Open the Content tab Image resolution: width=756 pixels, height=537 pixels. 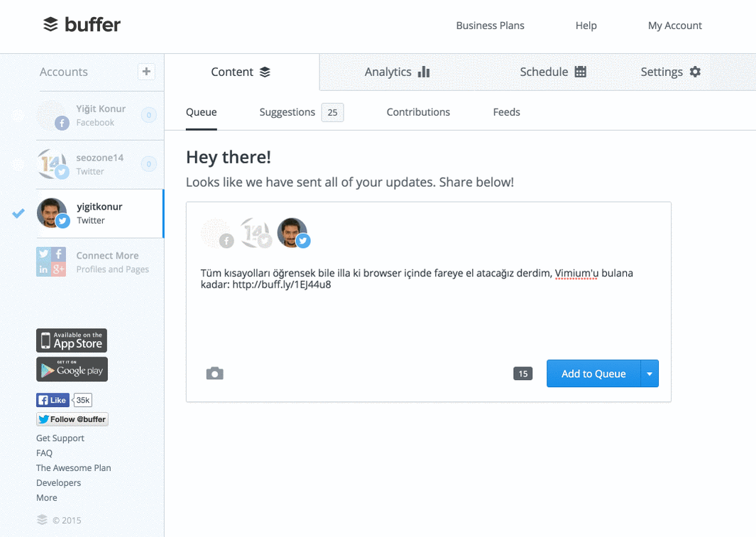tap(241, 72)
